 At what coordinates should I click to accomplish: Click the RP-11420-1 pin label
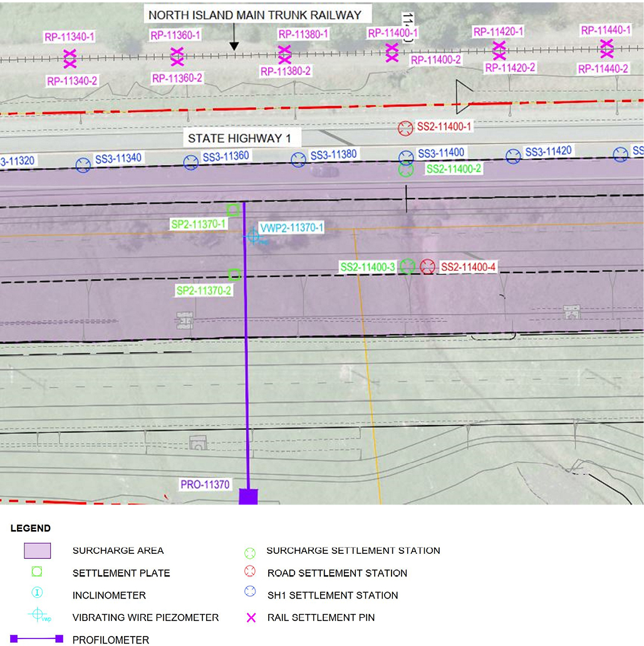point(499,31)
